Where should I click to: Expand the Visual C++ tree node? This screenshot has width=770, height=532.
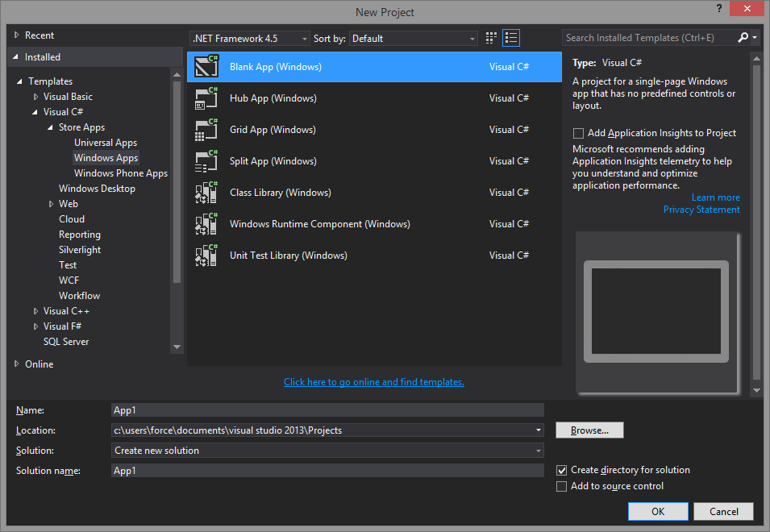tap(35, 310)
